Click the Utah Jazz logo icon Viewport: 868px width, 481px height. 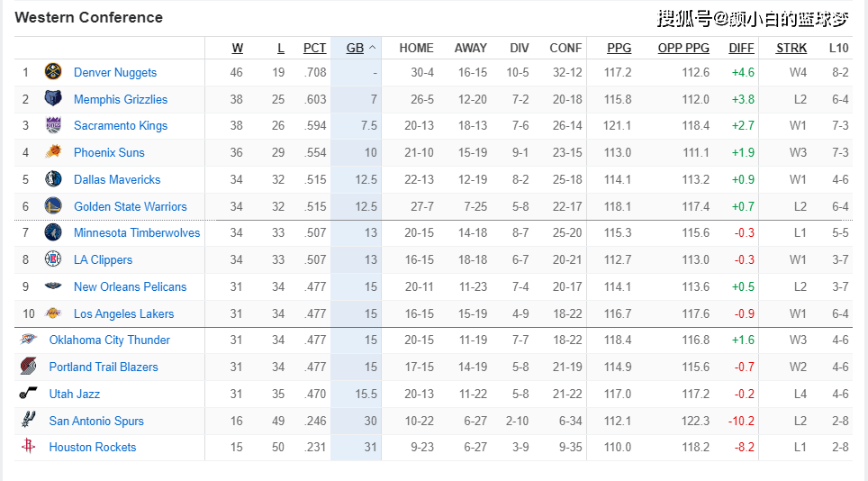[x=28, y=394]
